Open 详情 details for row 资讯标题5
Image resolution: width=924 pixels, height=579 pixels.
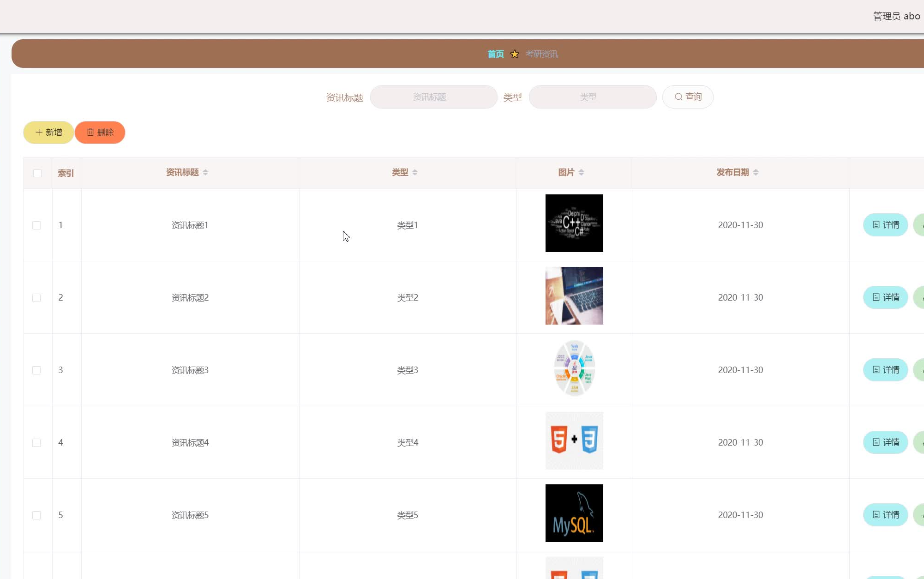886,515
